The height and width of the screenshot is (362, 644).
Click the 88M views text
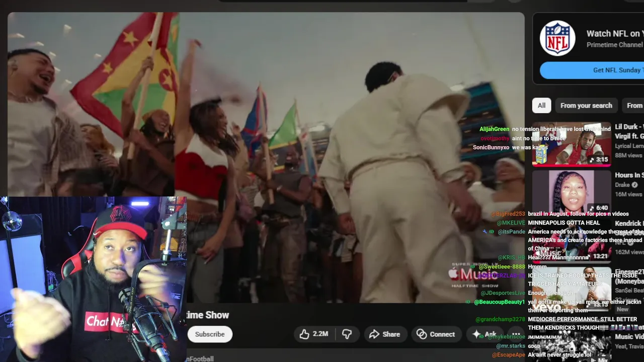pos(628,156)
